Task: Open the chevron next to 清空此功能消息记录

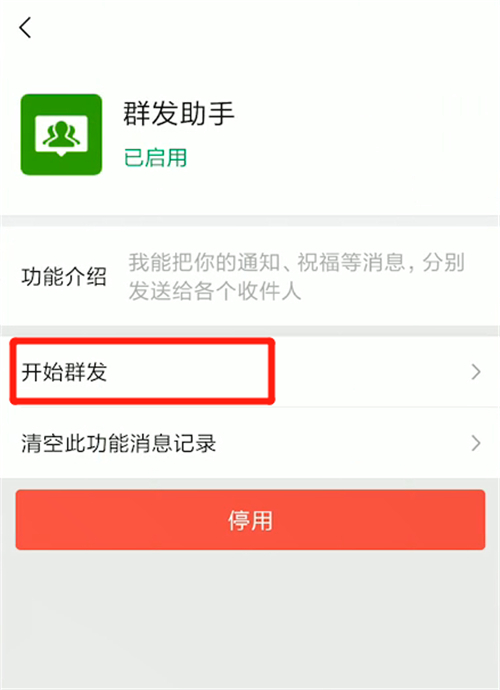Action: (x=476, y=443)
